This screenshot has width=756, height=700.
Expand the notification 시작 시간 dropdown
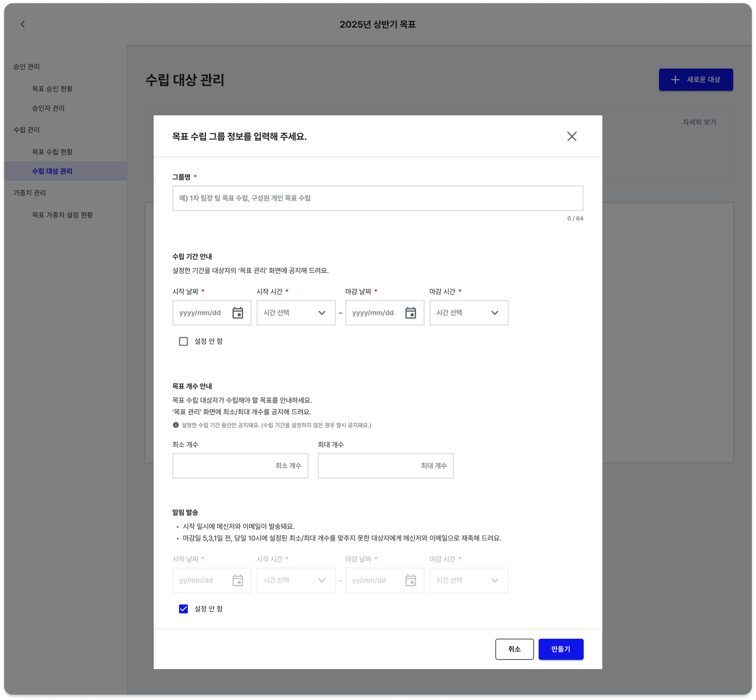(296, 580)
